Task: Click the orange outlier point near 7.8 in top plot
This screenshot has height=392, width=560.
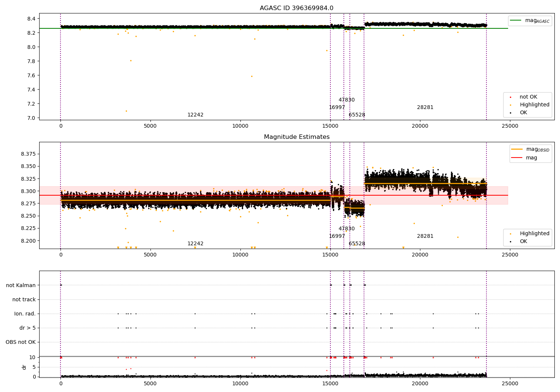Action: pos(131,60)
